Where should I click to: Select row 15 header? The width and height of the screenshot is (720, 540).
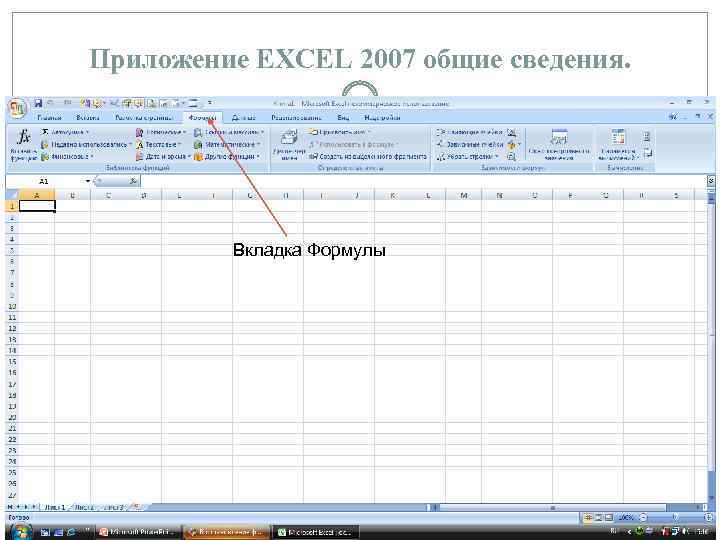[12, 362]
